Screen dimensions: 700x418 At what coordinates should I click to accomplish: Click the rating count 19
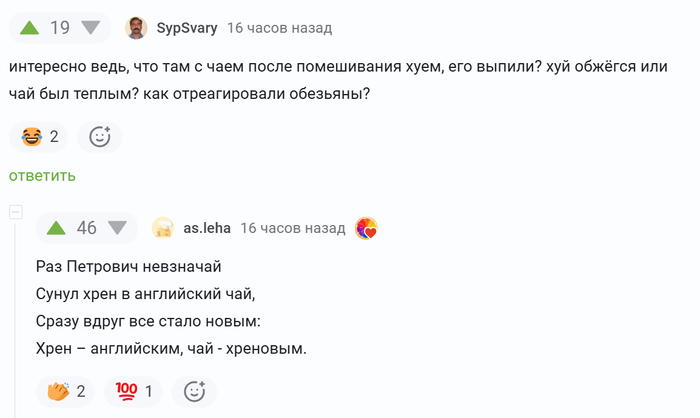tap(60, 28)
